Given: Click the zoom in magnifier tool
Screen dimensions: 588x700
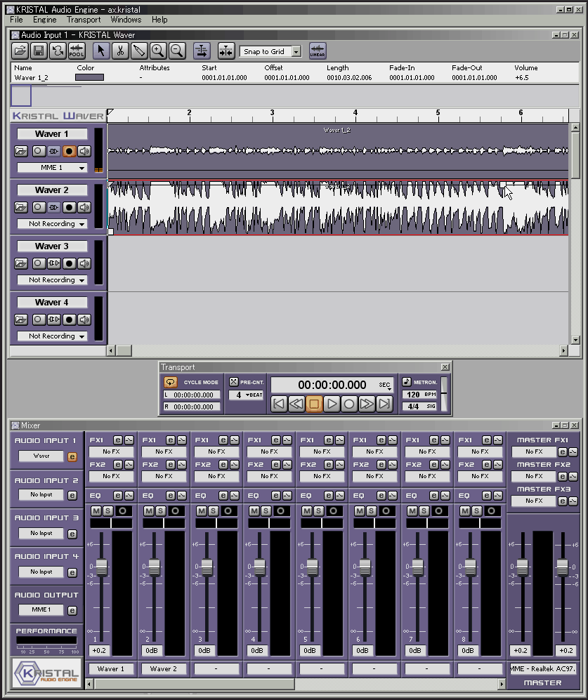Looking at the screenshot, I should click(x=158, y=51).
